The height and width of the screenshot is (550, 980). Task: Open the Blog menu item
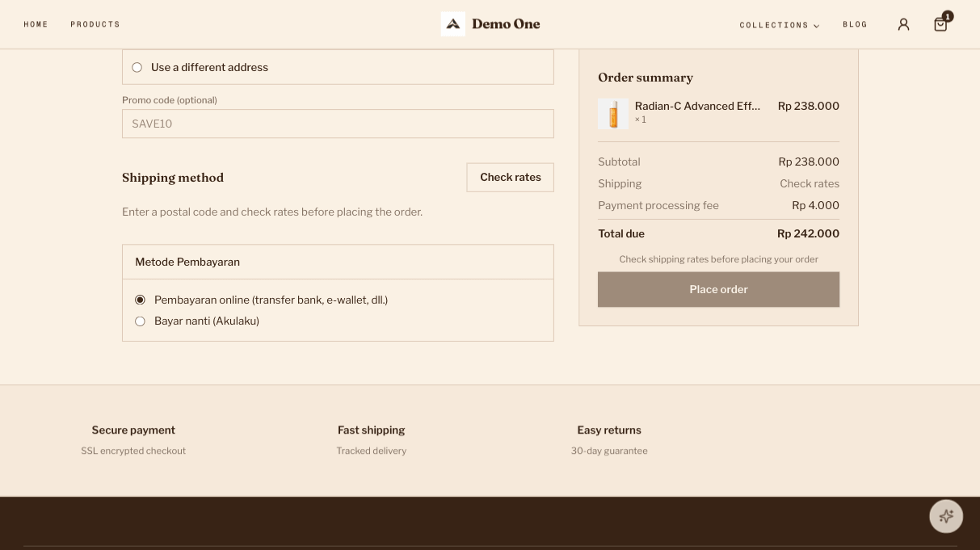pyautogui.click(x=855, y=24)
